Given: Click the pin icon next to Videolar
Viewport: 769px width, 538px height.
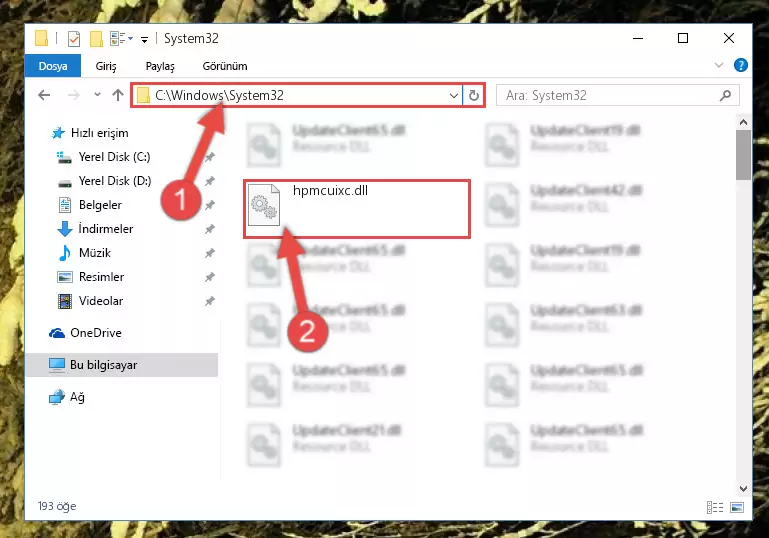Looking at the screenshot, I should click(209, 301).
